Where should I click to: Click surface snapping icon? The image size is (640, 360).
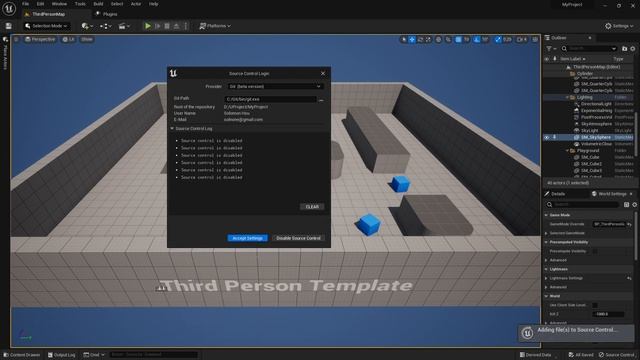(x=448, y=40)
